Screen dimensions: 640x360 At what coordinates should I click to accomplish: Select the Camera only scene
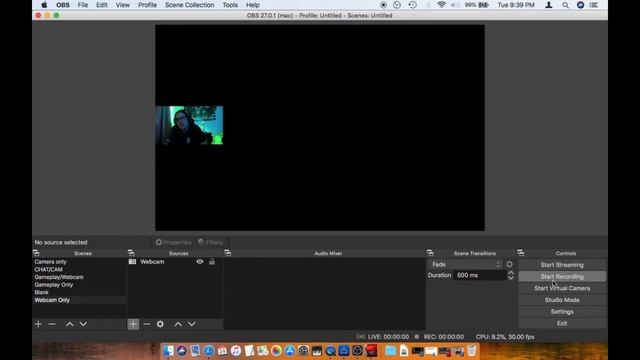pyautogui.click(x=50, y=262)
